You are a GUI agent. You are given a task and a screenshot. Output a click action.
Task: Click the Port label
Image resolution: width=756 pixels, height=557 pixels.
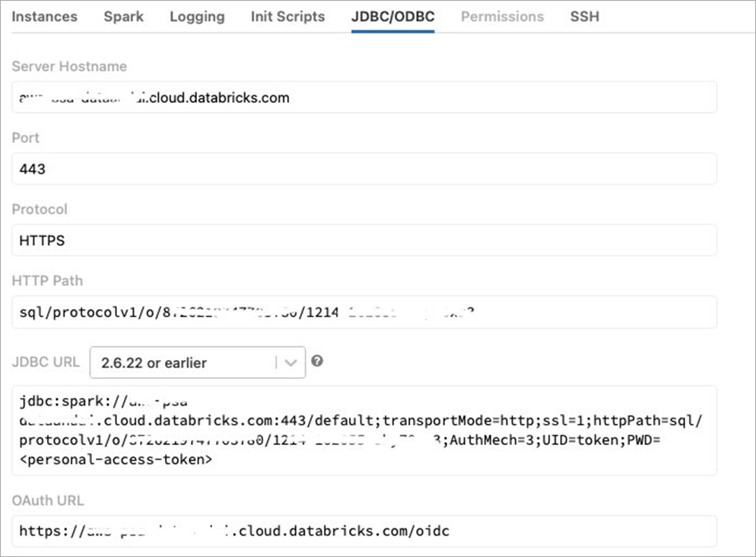26,138
